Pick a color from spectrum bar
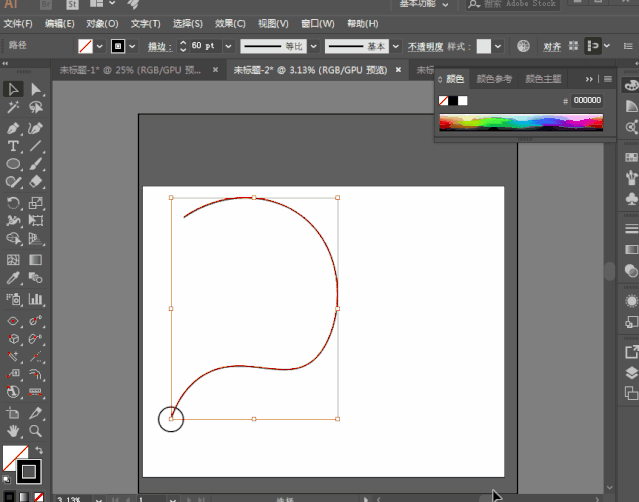Viewport: 639px width, 502px height. tap(521, 122)
